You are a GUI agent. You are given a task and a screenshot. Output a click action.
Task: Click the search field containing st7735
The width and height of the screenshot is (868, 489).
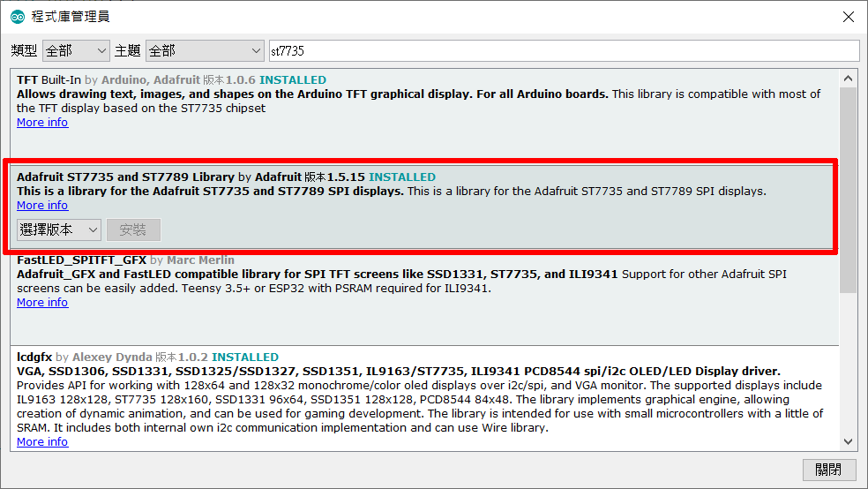(564, 51)
